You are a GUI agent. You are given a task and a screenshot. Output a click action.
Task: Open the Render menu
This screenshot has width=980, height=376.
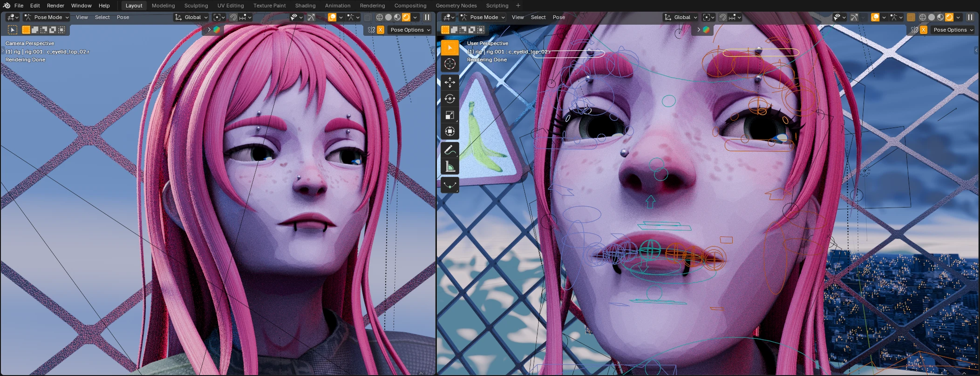coord(55,6)
